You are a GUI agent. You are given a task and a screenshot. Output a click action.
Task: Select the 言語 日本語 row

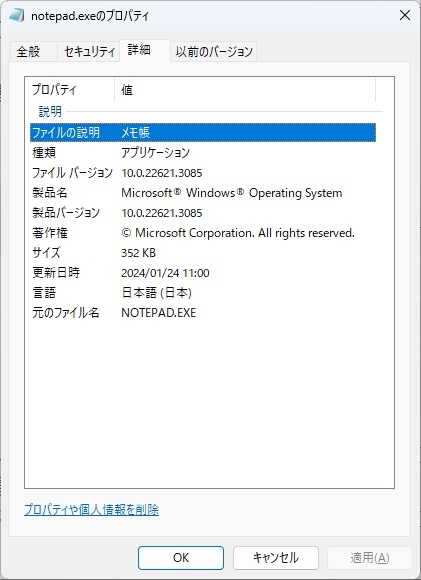[x=203, y=293]
